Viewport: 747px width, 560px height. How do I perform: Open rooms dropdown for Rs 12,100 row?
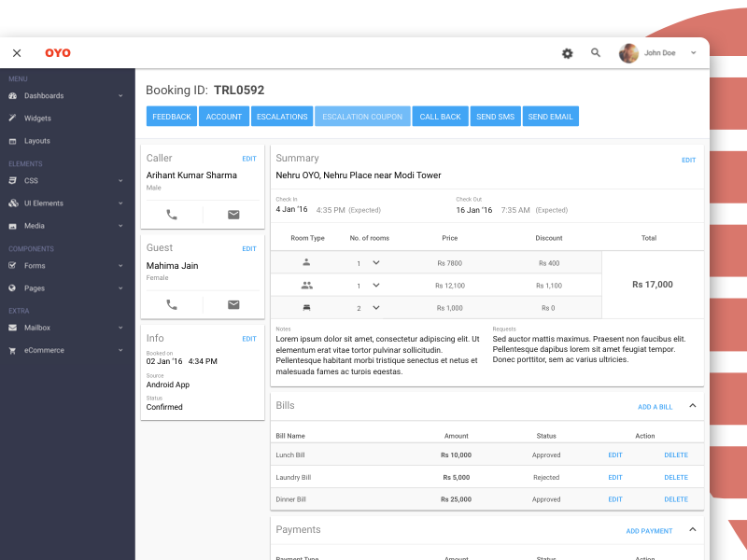pos(376,286)
